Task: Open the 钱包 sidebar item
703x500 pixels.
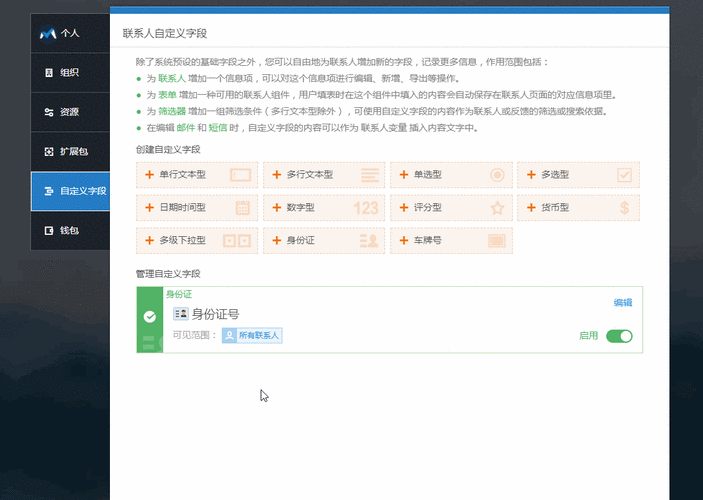Action: [70, 230]
